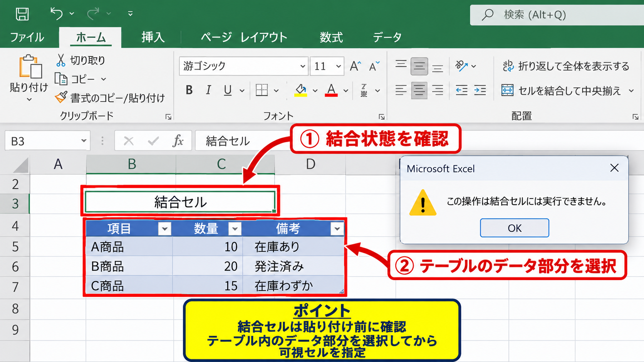Toggle Italic formatting
This screenshot has height=362, width=644.
[208, 90]
